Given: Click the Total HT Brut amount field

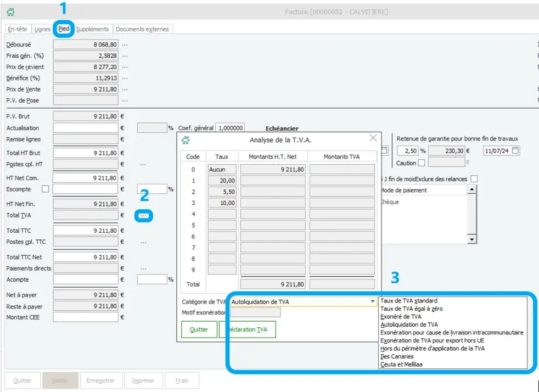Looking at the screenshot, I should [x=86, y=153].
